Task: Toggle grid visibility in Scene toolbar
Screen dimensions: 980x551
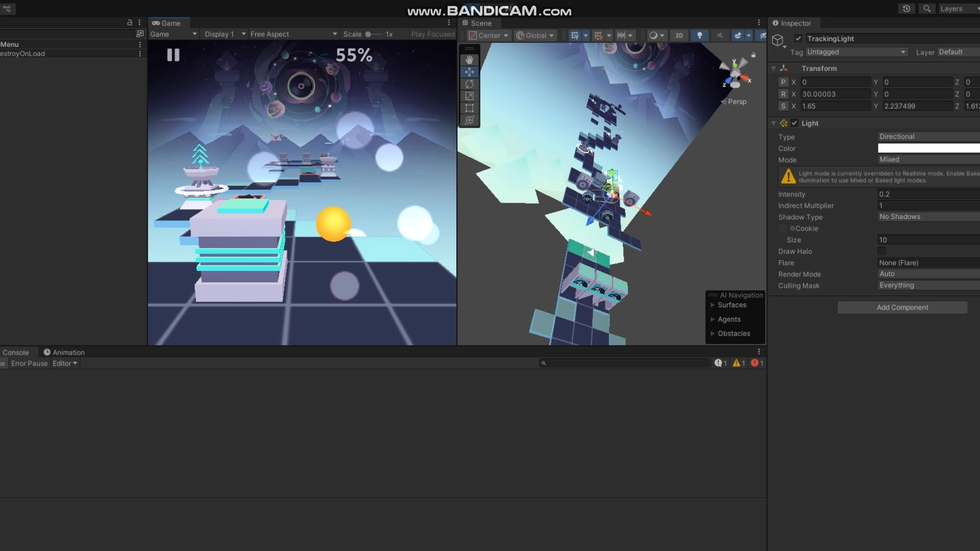Action: click(575, 35)
